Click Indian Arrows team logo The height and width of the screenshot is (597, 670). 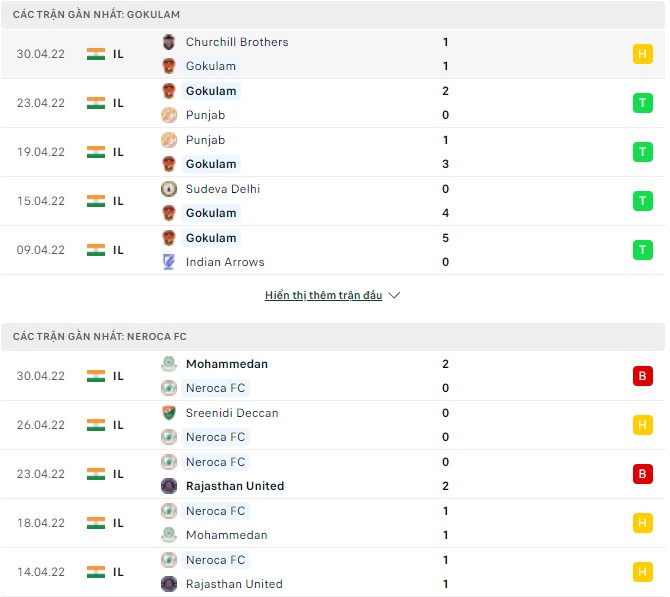(168, 262)
